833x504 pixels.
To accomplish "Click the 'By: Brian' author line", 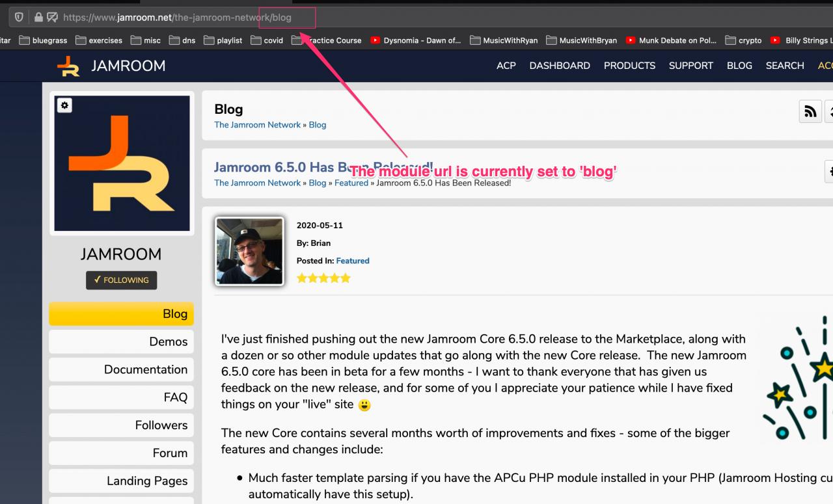I will pos(314,243).
